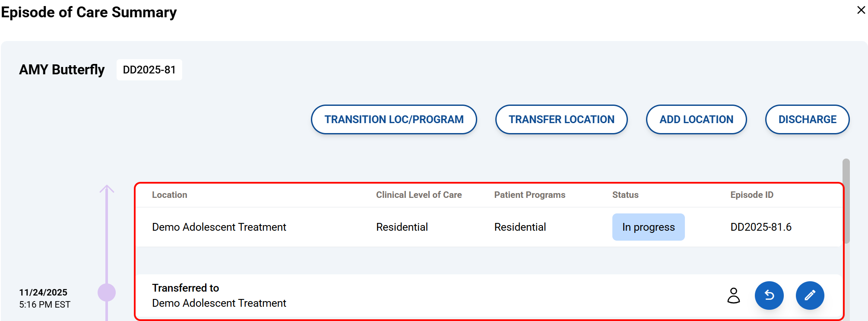Viewport: 868px width, 321px height.
Task: Click the DD2025-81 patient ID badge
Action: click(x=149, y=70)
